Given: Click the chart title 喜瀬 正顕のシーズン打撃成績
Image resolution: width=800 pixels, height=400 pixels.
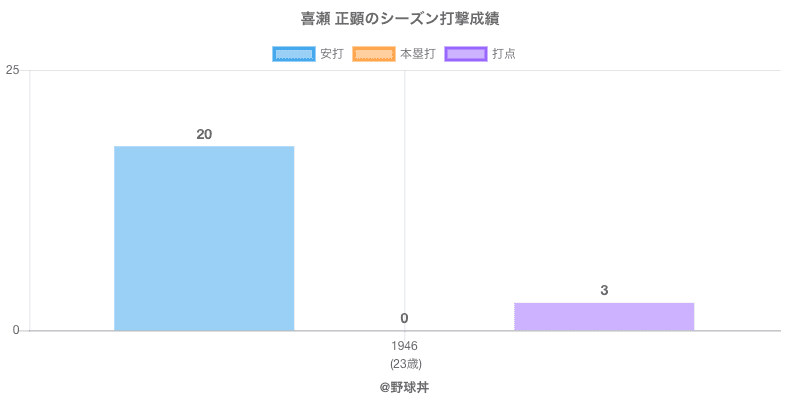Looking at the screenshot, I should [400, 19].
